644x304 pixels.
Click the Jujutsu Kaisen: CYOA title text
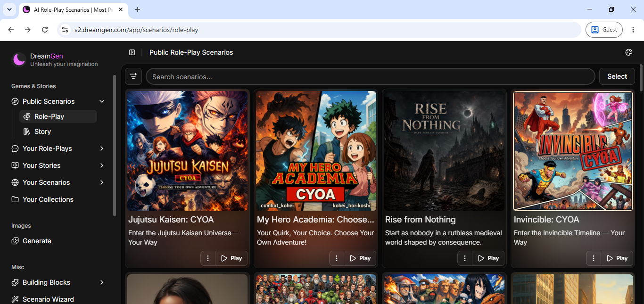[171, 220]
